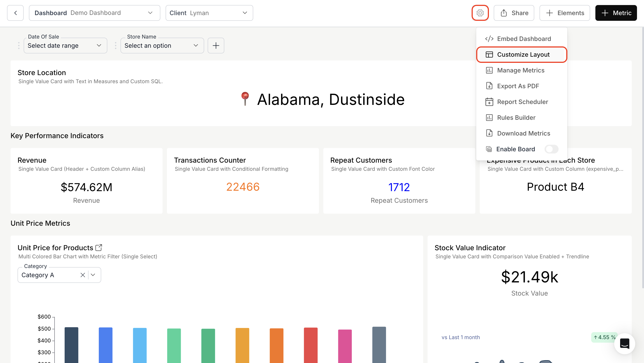
Task: Open Report Scheduler from the menu
Action: click(x=522, y=102)
